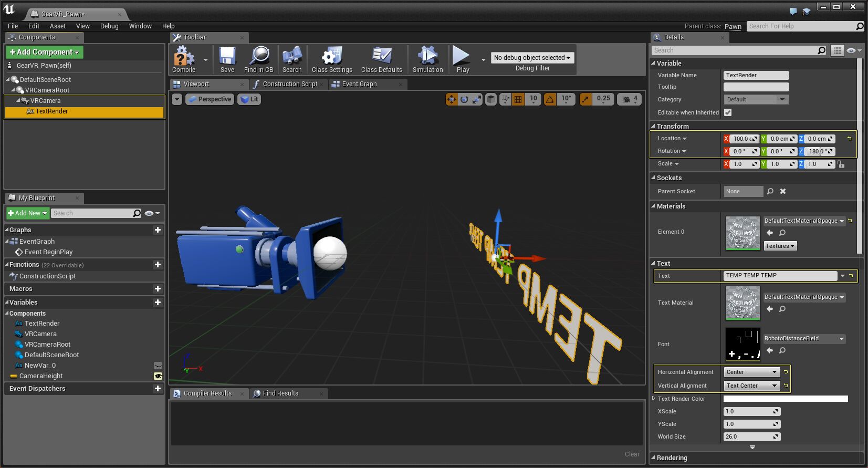
Task: Toggle Editable when Inherited checkbox
Action: point(728,112)
